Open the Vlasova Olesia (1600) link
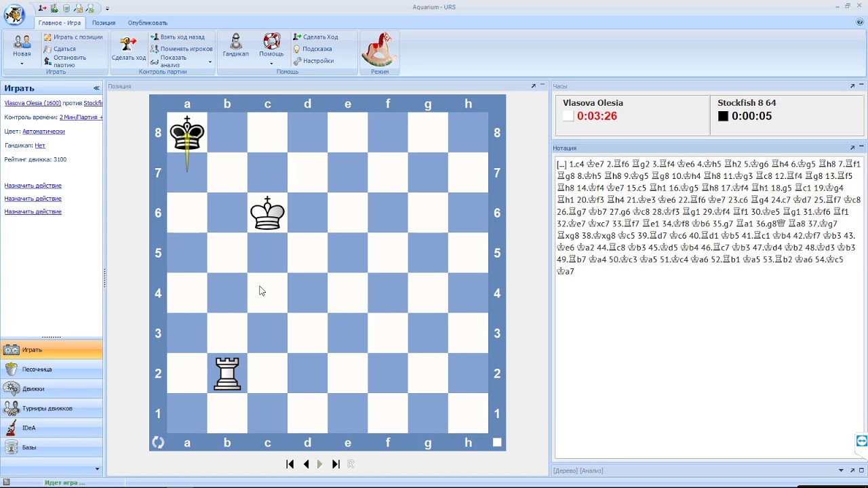 (33, 103)
